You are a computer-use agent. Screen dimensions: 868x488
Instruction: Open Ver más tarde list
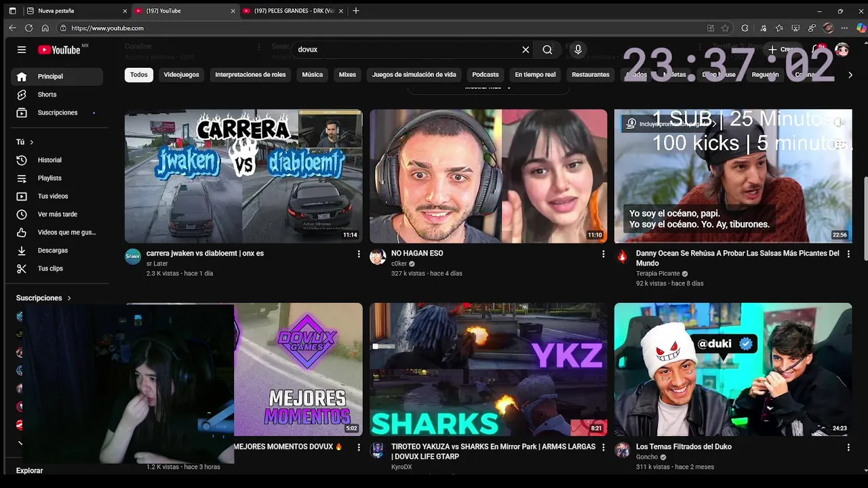[57, 214]
